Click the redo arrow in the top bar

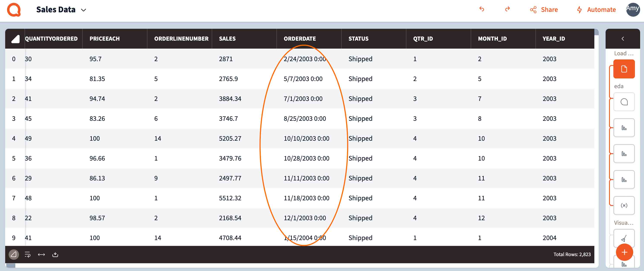point(508,10)
